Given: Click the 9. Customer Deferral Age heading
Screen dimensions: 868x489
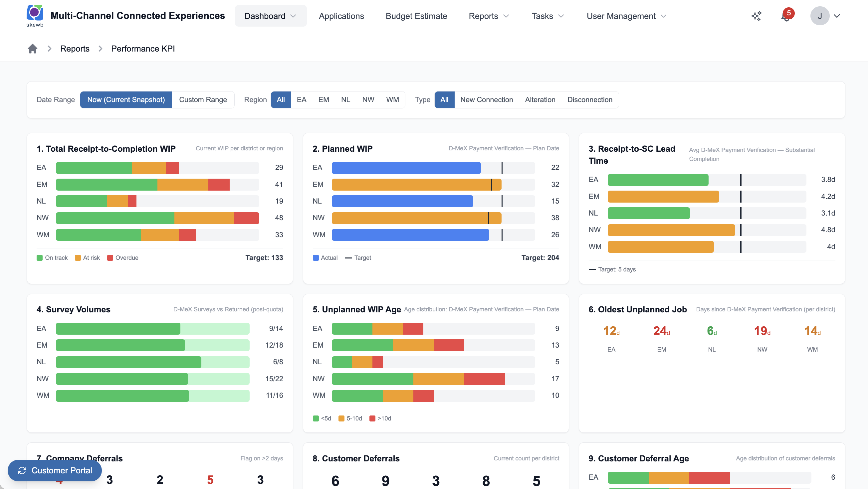Looking at the screenshot, I should tap(639, 458).
